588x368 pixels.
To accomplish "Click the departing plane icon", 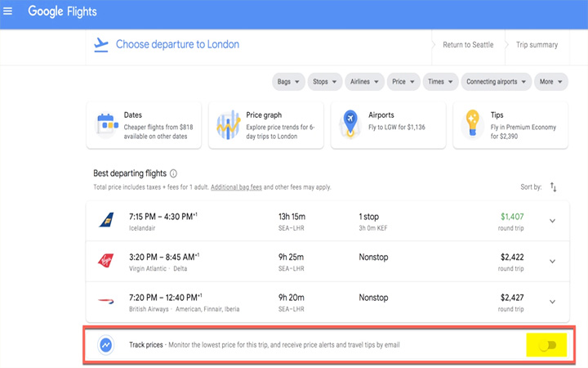I will tap(101, 45).
